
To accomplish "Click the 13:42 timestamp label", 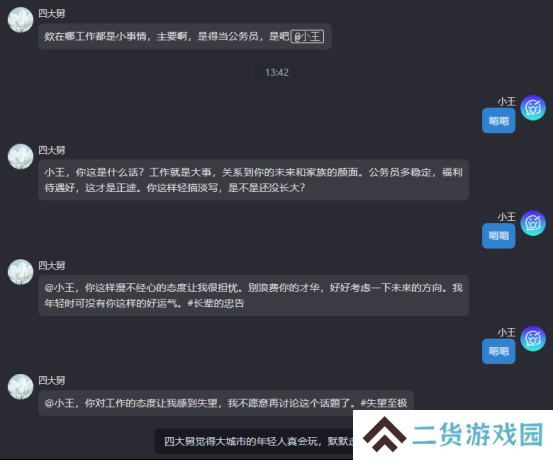I will [277, 72].
